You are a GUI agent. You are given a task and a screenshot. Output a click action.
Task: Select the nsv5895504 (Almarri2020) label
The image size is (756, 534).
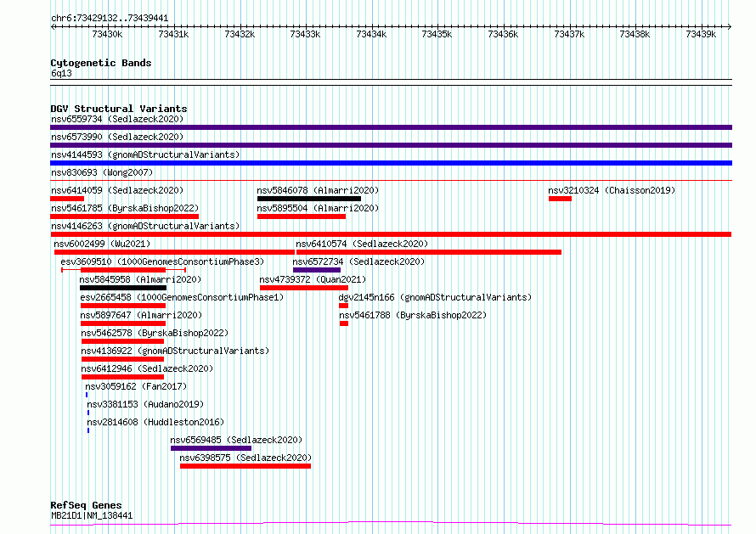(318, 208)
